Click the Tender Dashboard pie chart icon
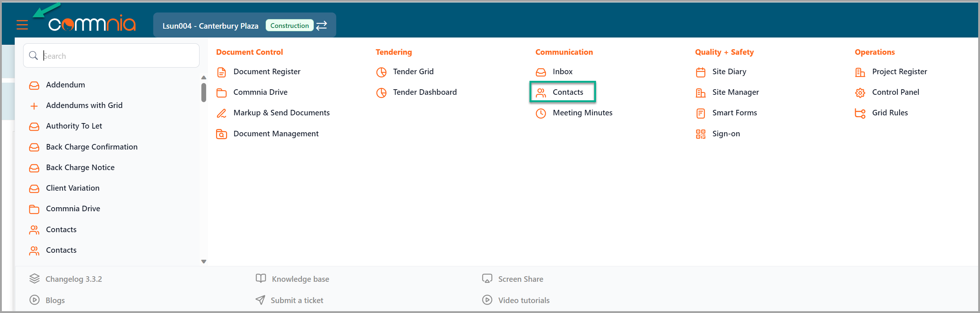This screenshot has height=313, width=980. [381, 93]
